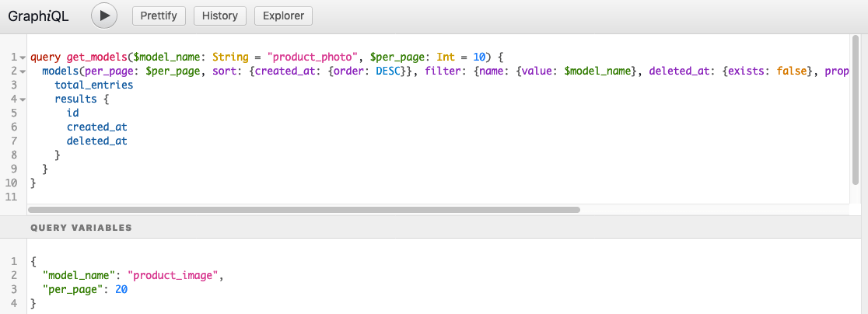Click the Prettify button
Image resolution: width=868 pixels, height=314 pixels.
coord(159,16)
